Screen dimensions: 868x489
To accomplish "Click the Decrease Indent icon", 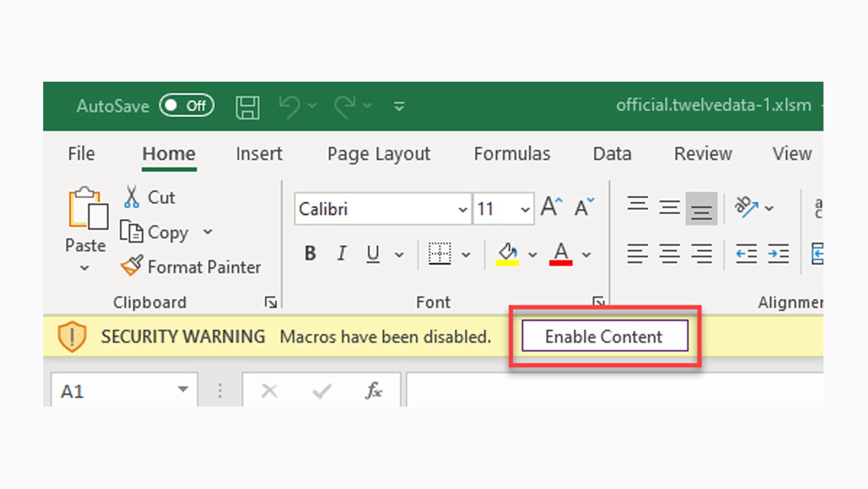I will click(746, 254).
